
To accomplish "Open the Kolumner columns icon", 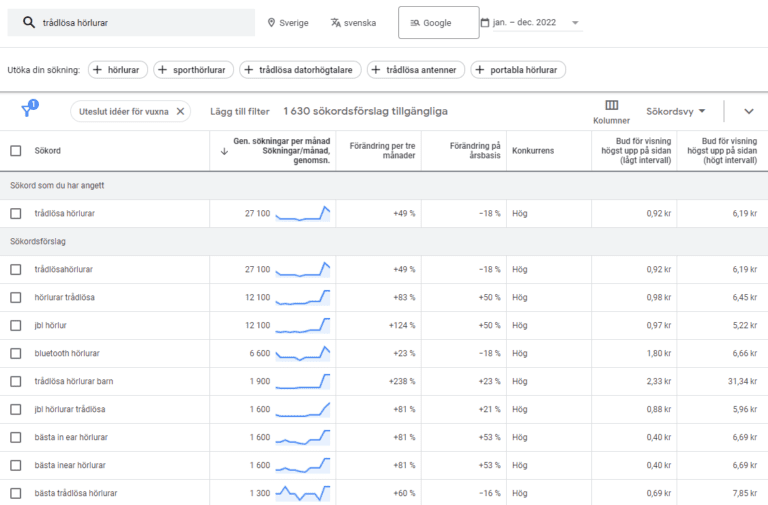I will tap(611, 106).
